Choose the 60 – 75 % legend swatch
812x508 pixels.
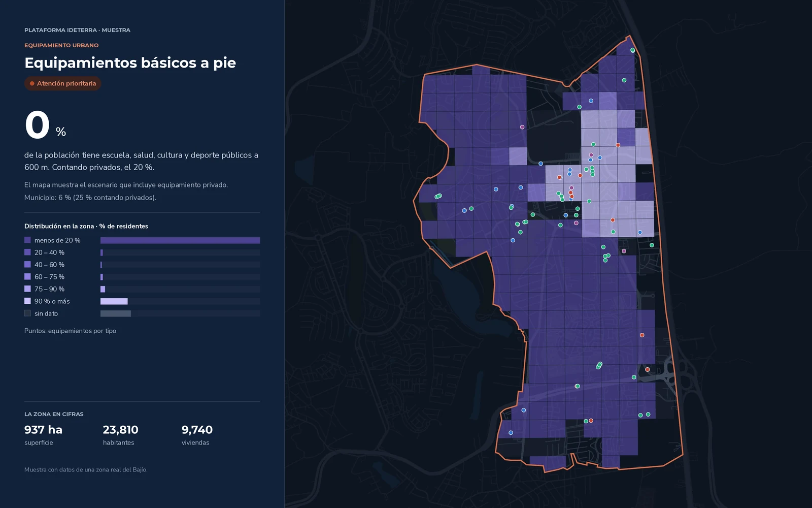pyautogui.click(x=27, y=276)
